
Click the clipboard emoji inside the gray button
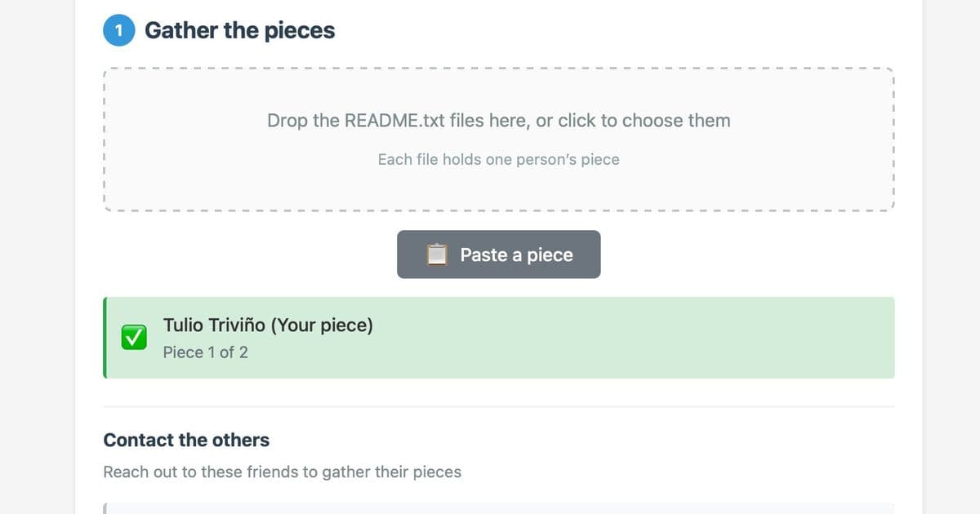pyautogui.click(x=438, y=254)
